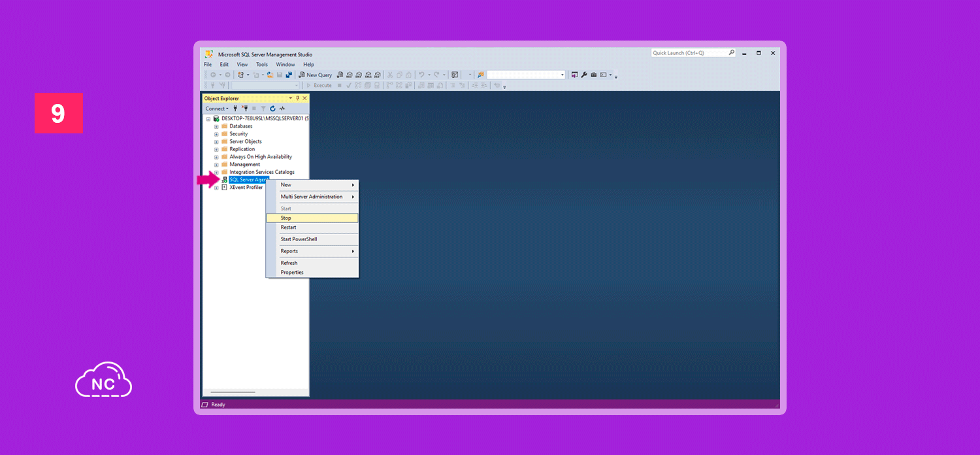Screen dimensions: 980x455
Task: Click the New Query toolbar button
Action: click(316, 75)
